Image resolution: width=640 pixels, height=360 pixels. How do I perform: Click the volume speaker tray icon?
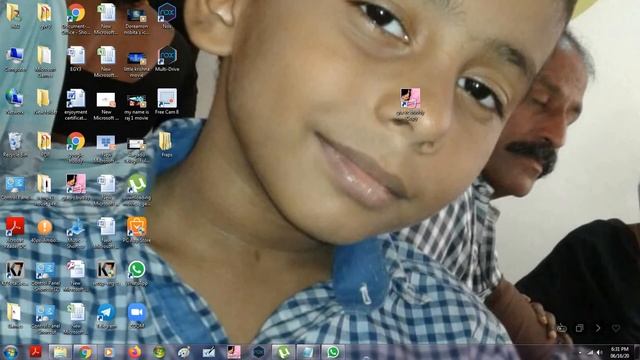click(600, 352)
